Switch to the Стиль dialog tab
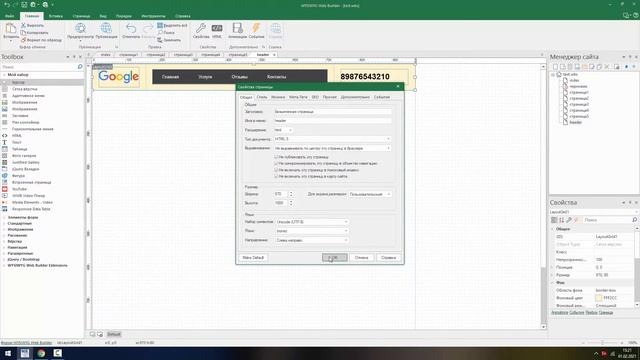Image resolution: width=640 pixels, height=360 pixels. pyautogui.click(x=262, y=97)
